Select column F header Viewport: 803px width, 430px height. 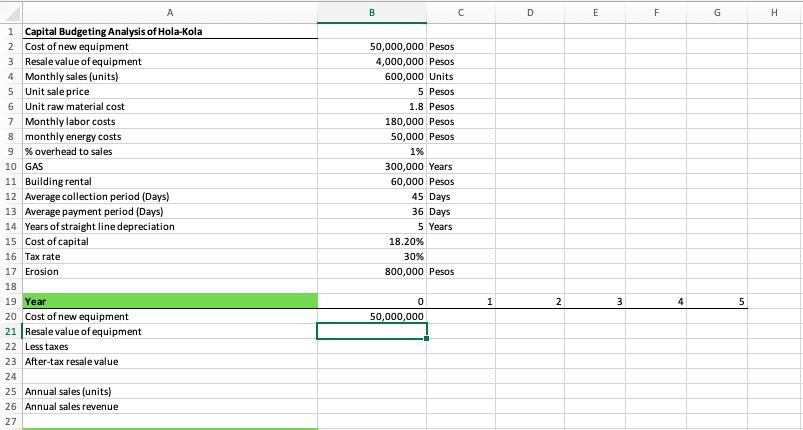pyautogui.click(x=656, y=13)
